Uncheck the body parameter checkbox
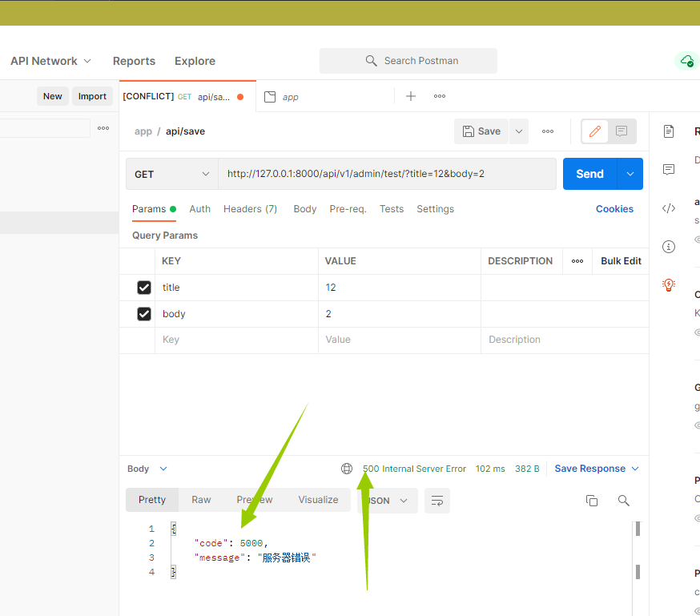This screenshot has height=616, width=700. [144, 314]
